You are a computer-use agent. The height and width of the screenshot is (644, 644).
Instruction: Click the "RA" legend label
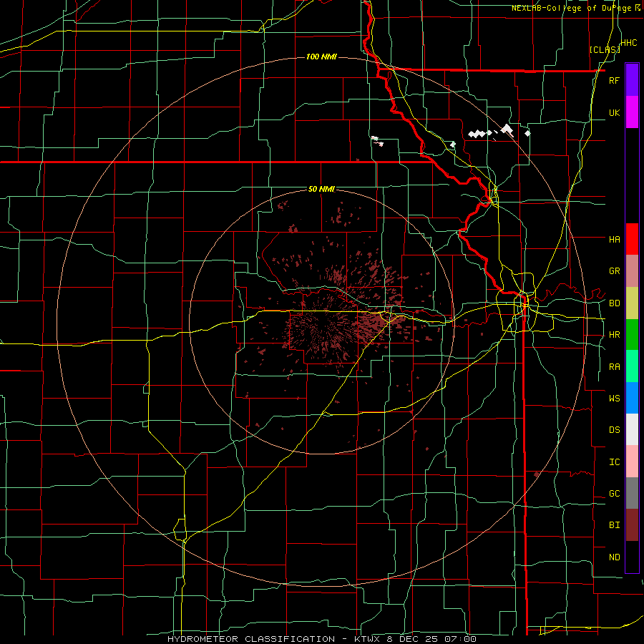pos(614,367)
